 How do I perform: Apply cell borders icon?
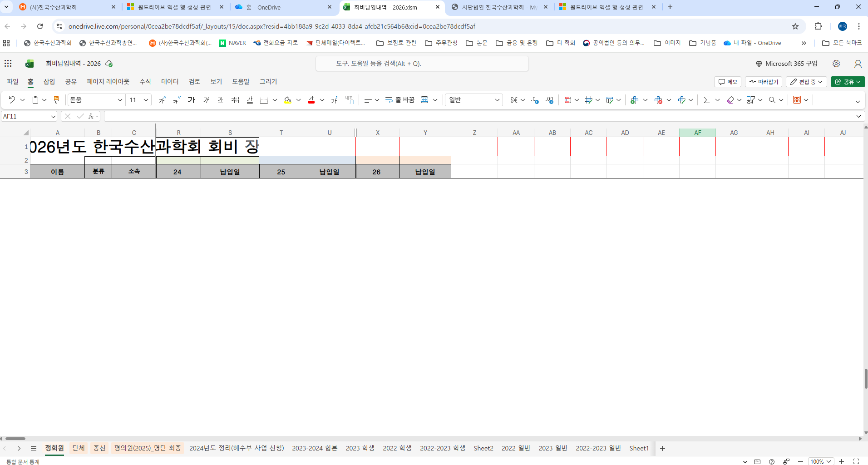pyautogui.click(x=264, y=100)
